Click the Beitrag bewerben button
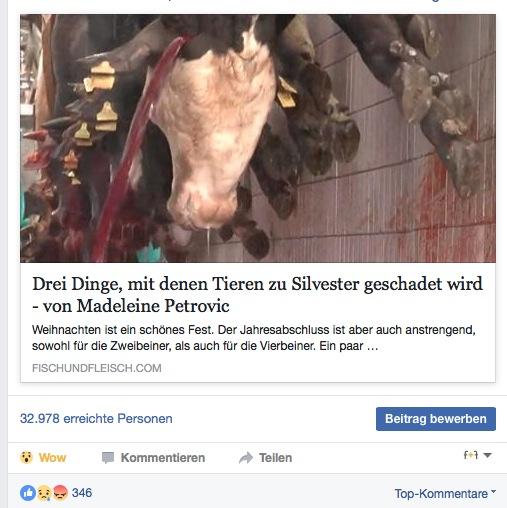This screenshot has height=508, width=507. pos(436,419)
